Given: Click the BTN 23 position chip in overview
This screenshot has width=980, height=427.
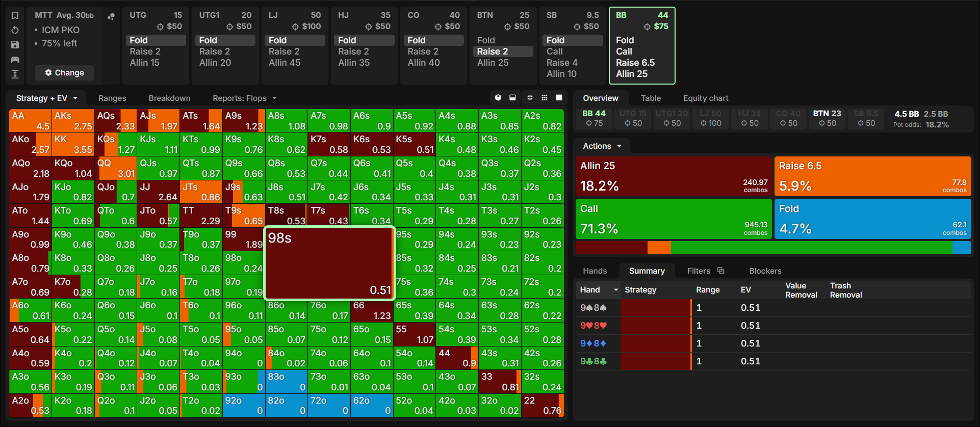Looking at the screenshot, I should [x=827, y=118].
